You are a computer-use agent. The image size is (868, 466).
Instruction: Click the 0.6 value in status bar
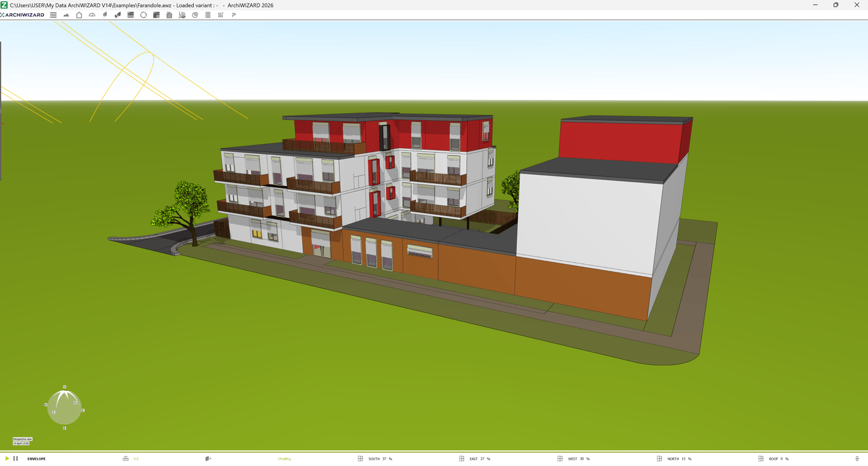tap(136, 459)
